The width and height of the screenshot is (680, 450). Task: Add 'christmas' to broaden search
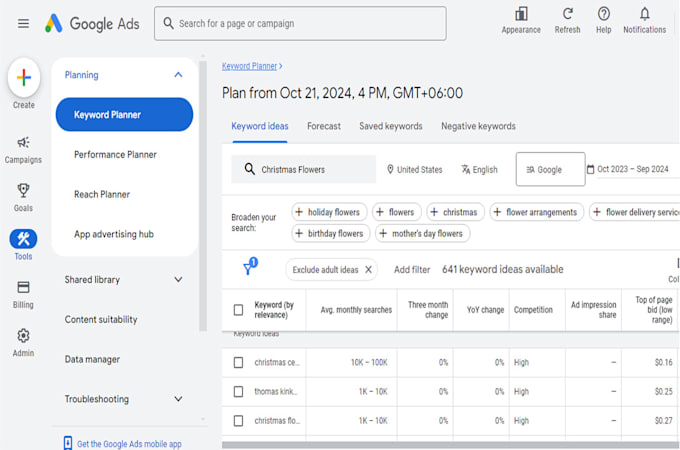[455, 212]
